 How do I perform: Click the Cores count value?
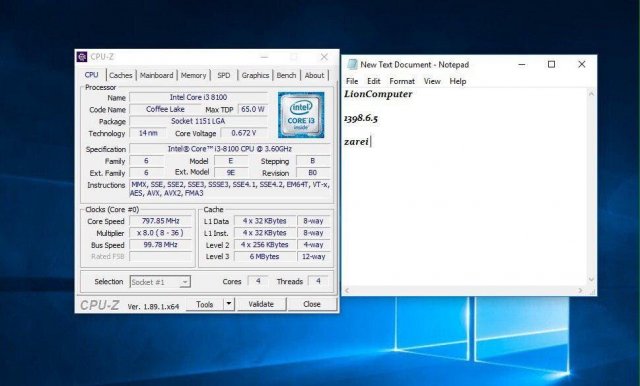[x=258, y=281]
